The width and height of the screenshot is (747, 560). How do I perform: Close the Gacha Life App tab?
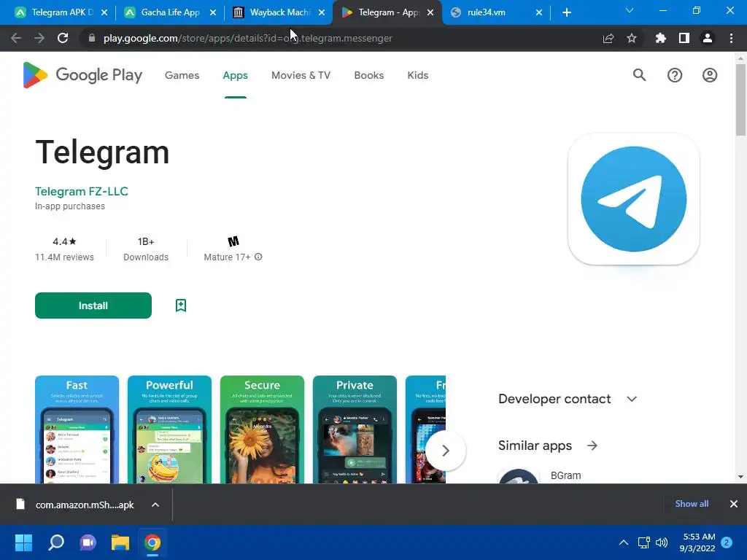pyautogui.click(x=213, y=12)
